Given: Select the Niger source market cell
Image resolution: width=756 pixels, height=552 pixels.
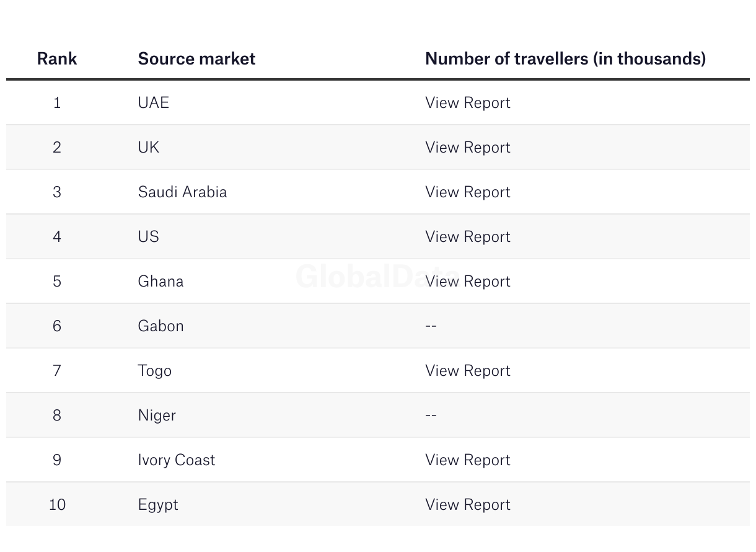Looking at the screenshot, I should tap(157, 416).
